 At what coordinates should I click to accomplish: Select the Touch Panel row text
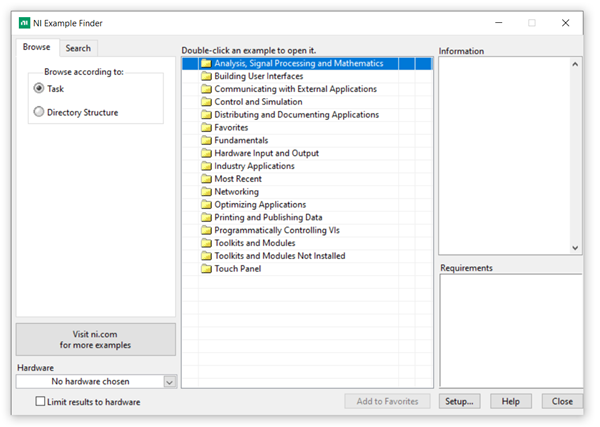pos(238,269)
